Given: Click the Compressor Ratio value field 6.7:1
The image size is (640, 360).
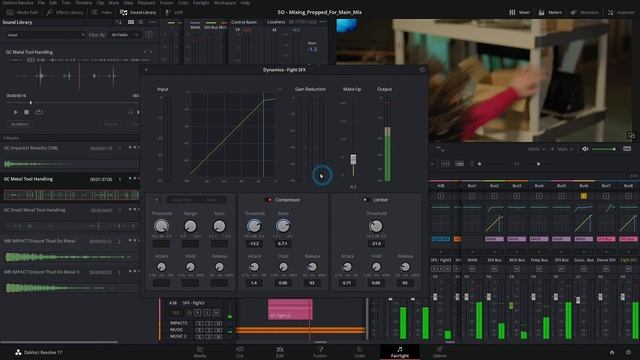Looking at the screenshot, I should coord(283,244).
